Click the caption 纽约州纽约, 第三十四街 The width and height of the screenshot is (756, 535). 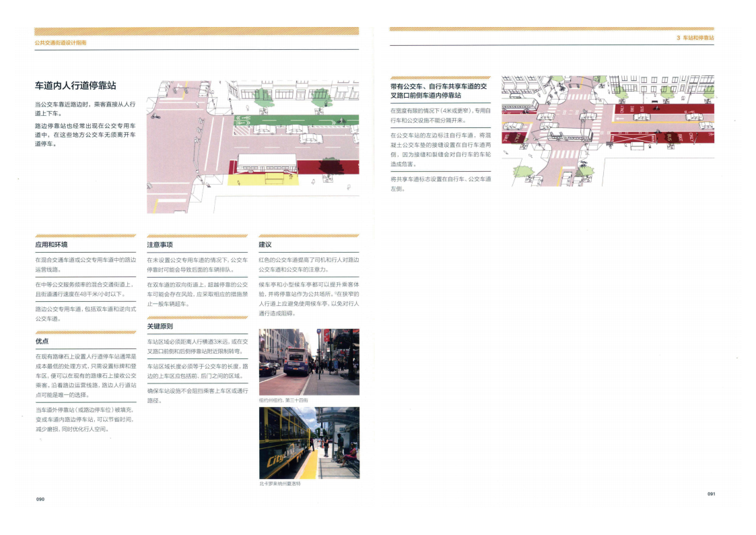[x=283, y=400]
